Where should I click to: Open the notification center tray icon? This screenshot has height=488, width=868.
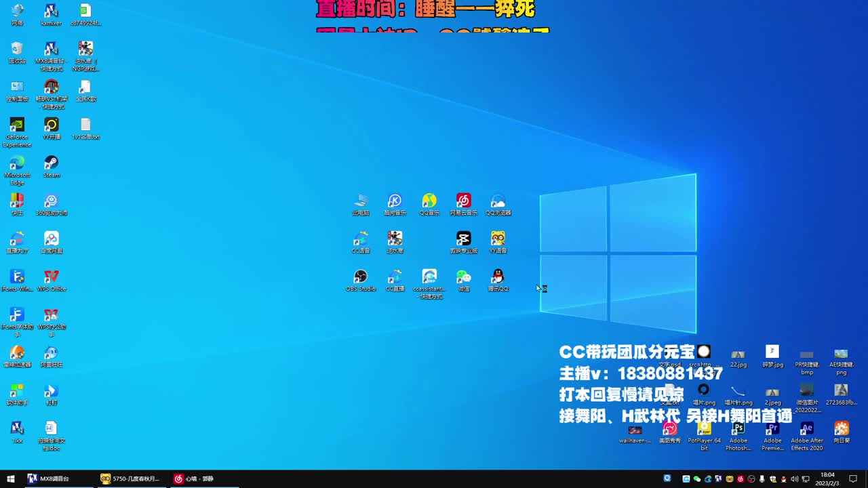click(853, 479)
